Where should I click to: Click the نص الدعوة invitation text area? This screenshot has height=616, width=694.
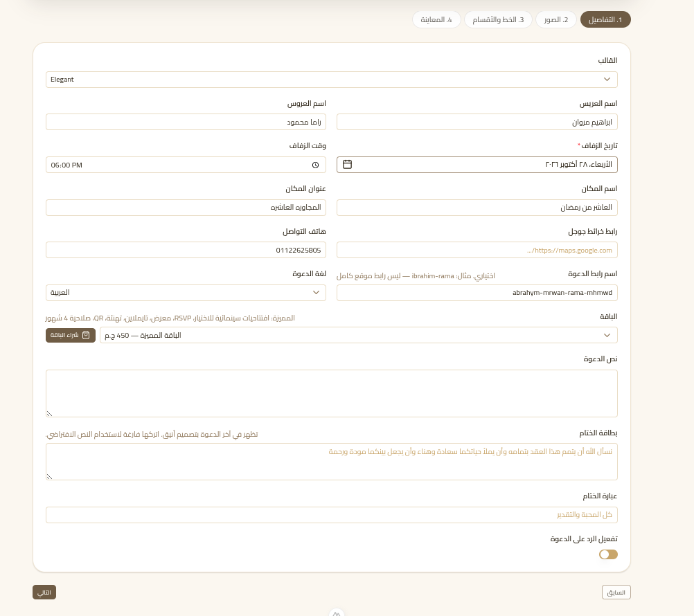pos(332,394)
